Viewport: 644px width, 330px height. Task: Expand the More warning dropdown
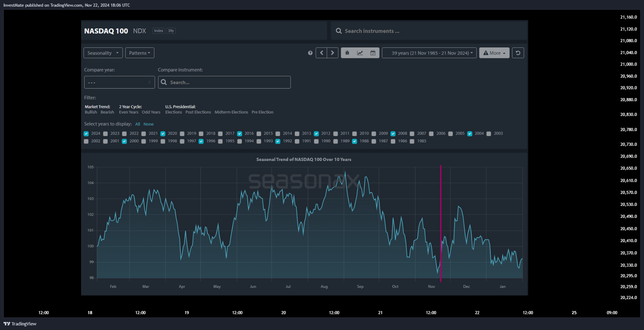[494, 53]
